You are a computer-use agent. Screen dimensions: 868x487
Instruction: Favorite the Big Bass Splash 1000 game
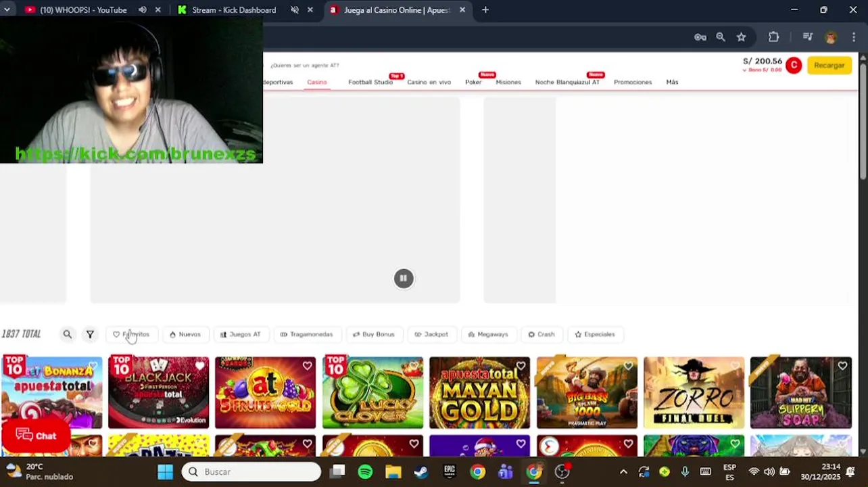628,366
